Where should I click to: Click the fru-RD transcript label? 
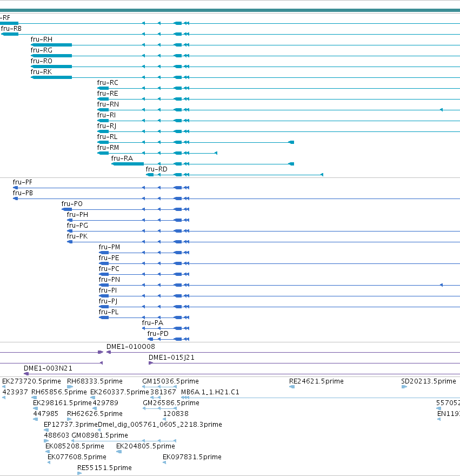pos(157,169)
